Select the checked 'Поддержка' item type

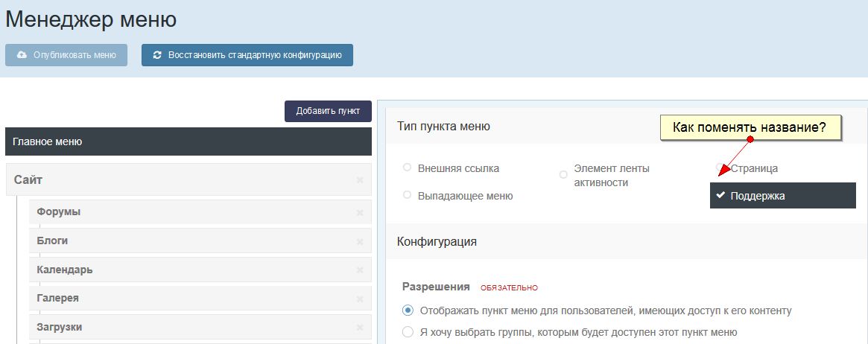pyautogui.click(x=783, y=196)
